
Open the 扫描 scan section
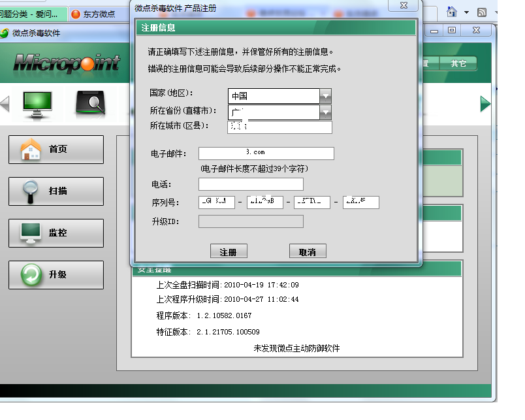pos(56,191)
